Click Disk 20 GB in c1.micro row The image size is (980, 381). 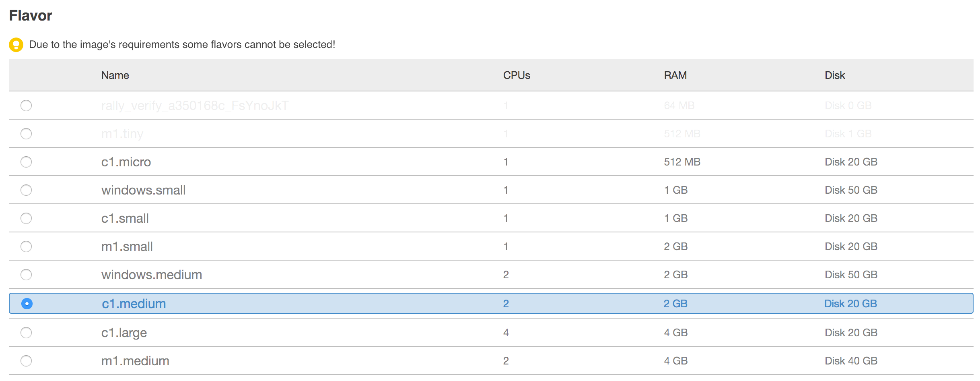[x=851, y=162]
